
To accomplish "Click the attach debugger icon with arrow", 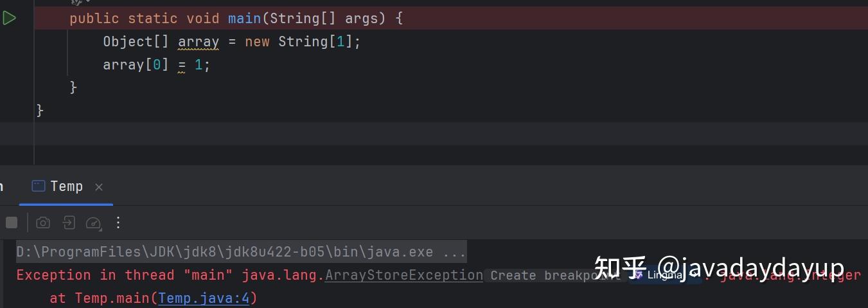I will (69, 222).
